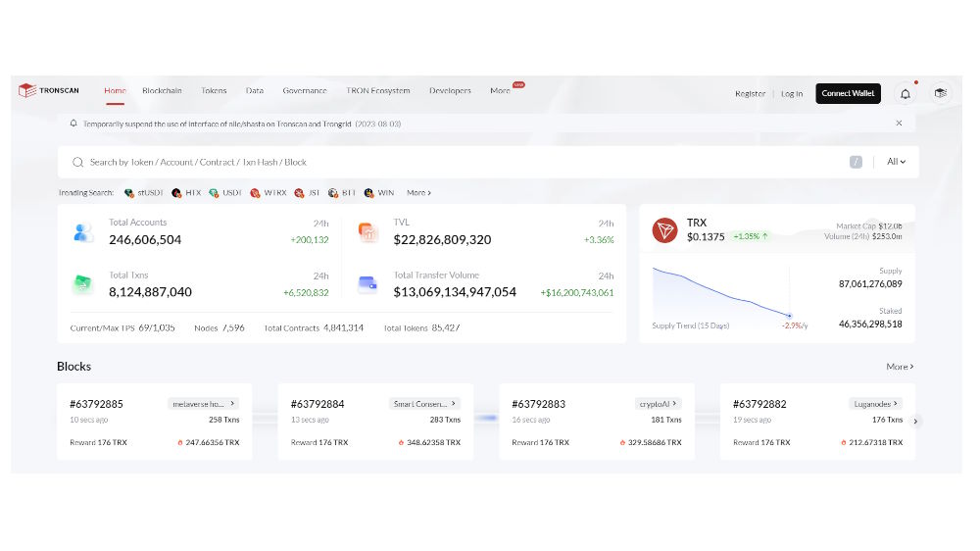Open block #63792884
The height and width of the screenshot is (551, 980).
[318, 405]
